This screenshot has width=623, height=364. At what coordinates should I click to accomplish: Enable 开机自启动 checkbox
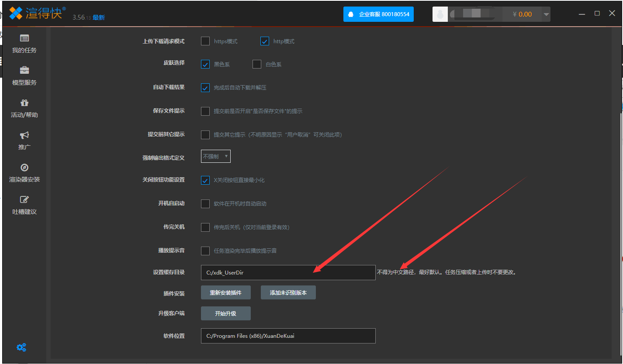[205, 204]
